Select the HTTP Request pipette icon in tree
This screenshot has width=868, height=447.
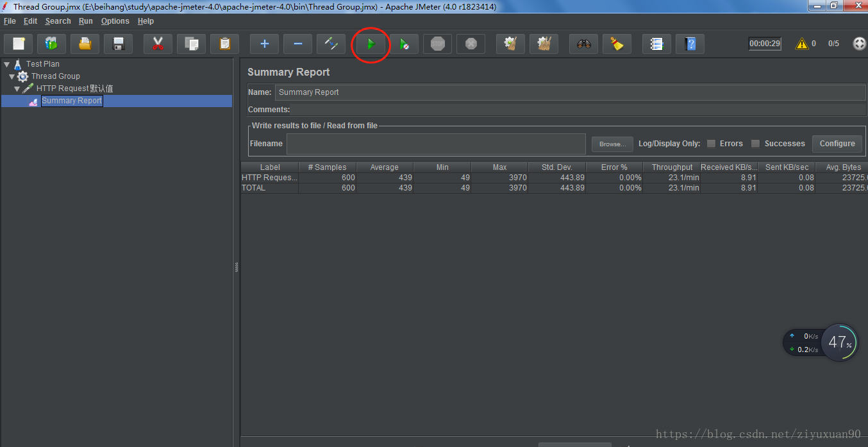coord(29,89)
